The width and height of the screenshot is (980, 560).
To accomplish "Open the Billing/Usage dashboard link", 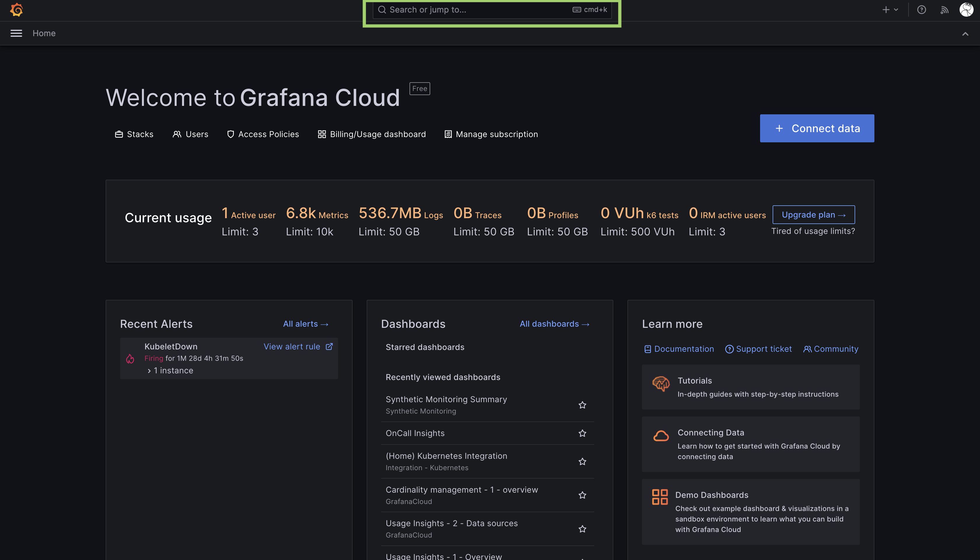I will [372, 134].
